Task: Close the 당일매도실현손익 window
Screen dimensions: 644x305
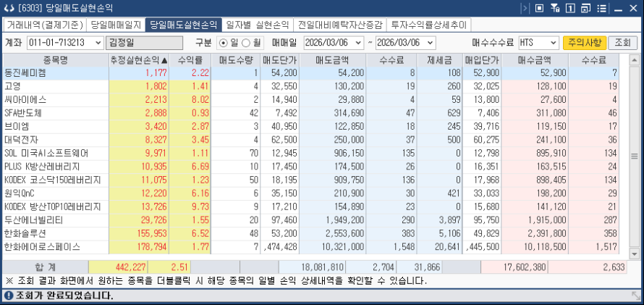Action: 634,8
